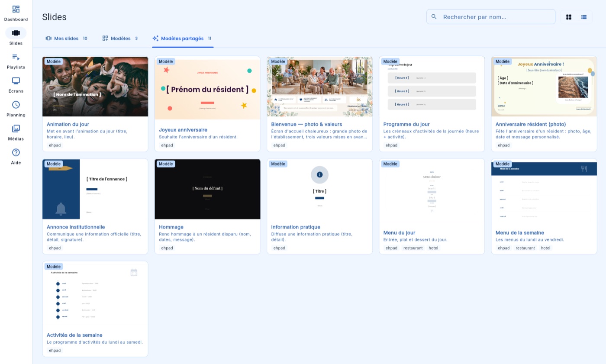Select the Slides sidebar icon

(16, 33)
